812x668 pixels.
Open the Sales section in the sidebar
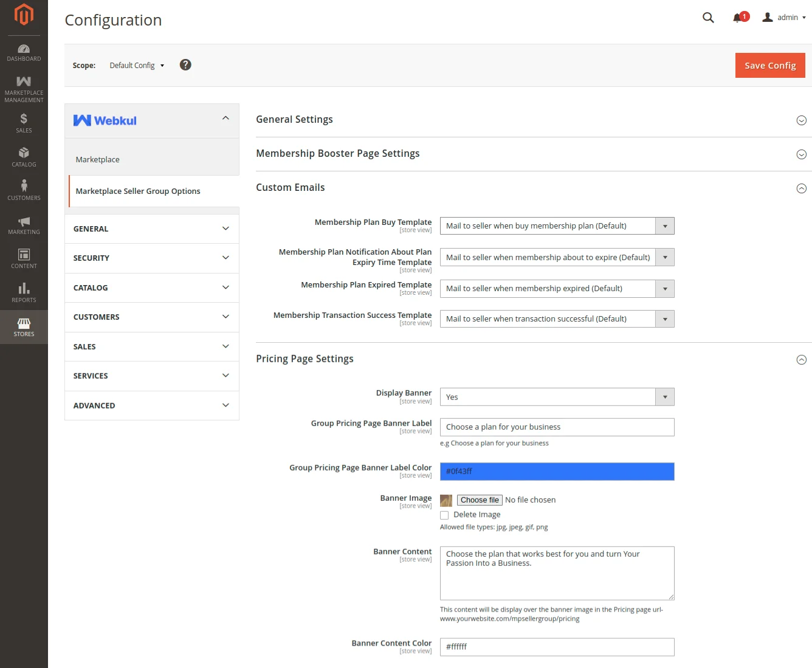(24, 122)
